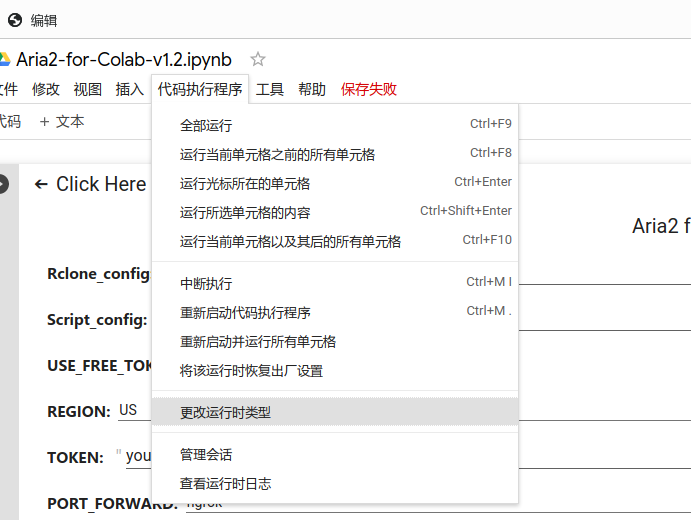Click the REGION field showing US
Image resolution: width=691 pixels, height=520 pixels.
pos(134,411)
